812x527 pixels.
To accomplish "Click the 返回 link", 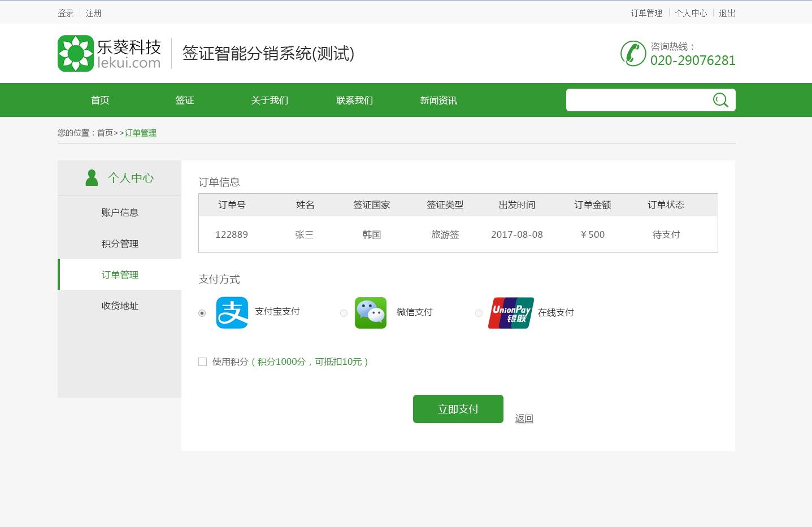I will 523,418.
